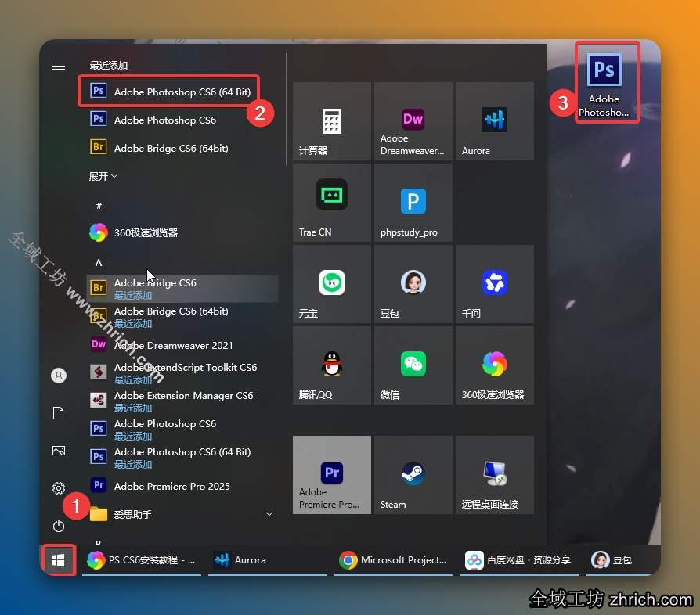Expand the 爱思助手 folder

click(x=182, y=514)
